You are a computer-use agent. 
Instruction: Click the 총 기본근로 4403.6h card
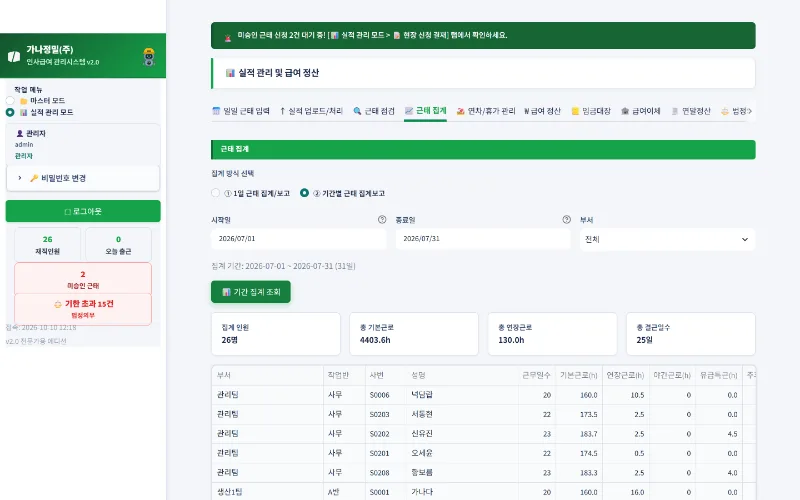click(414, 334)
